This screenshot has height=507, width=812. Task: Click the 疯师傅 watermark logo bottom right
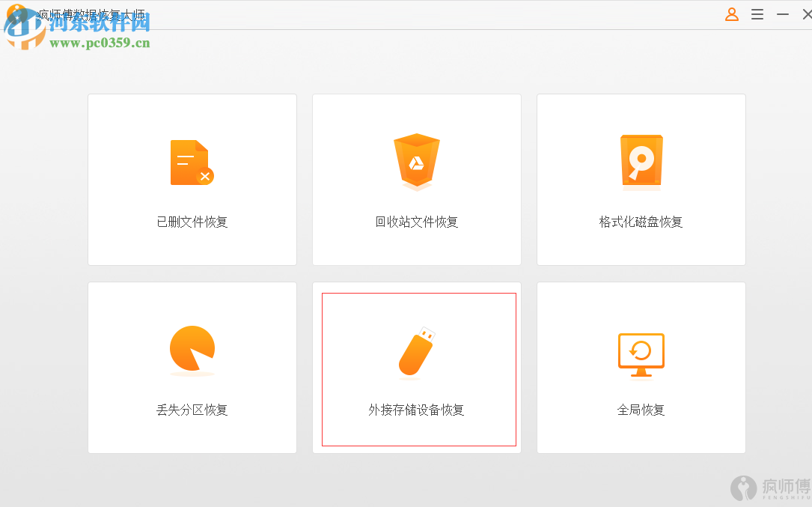point(743,489)
